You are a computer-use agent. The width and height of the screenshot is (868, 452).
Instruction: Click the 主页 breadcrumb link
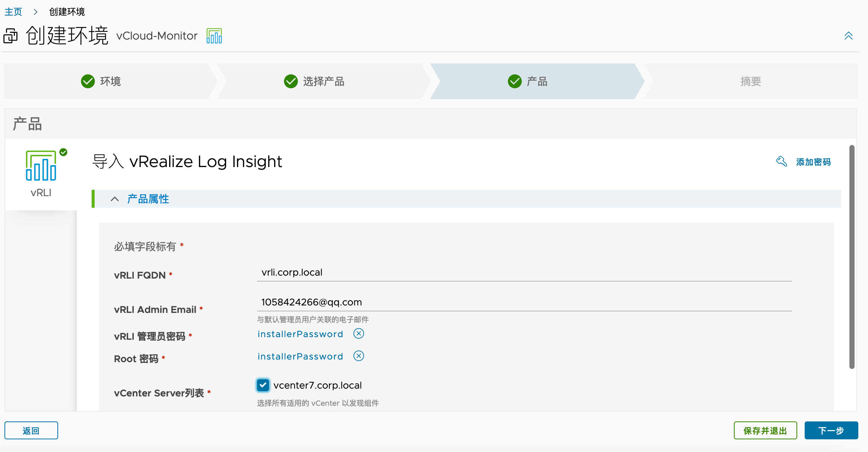[x=13, y=12]
